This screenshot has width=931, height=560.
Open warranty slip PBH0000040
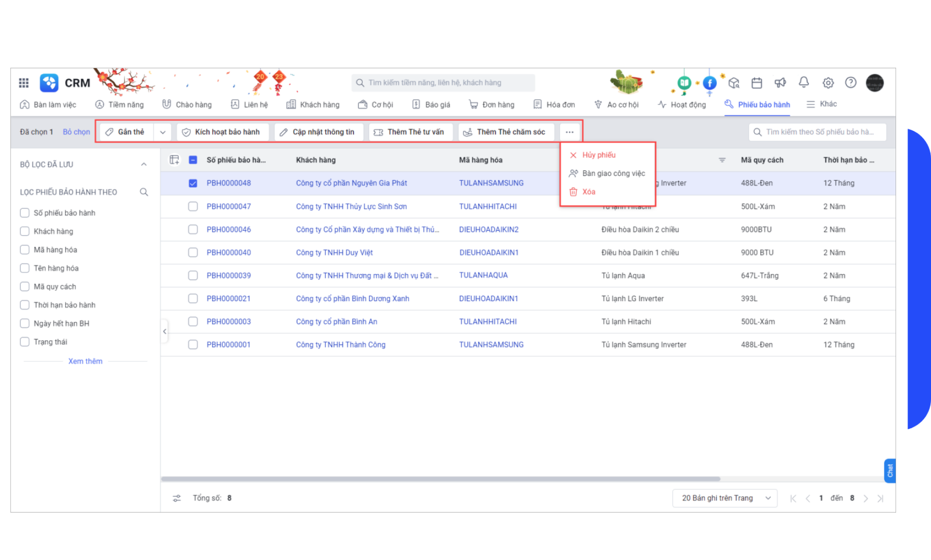click(228, 253)
